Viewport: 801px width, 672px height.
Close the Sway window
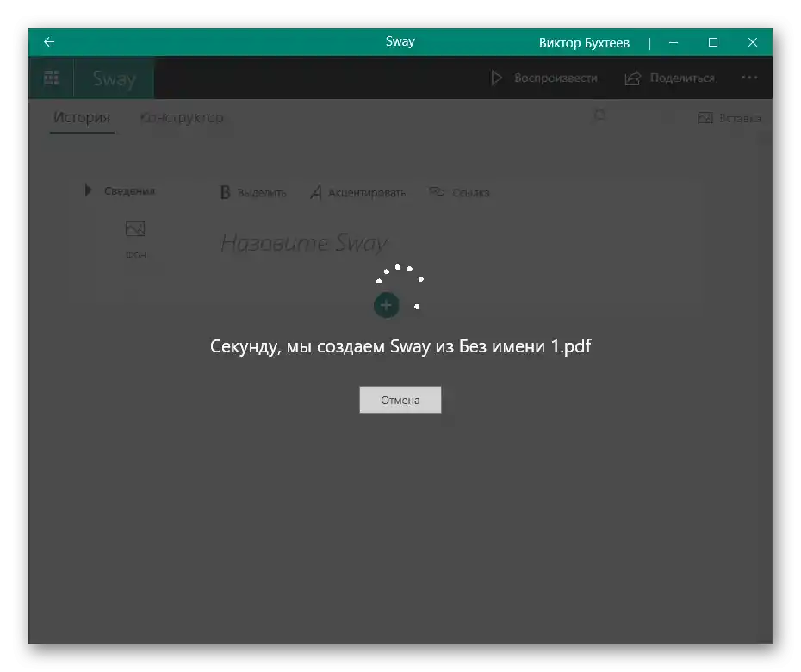coord(753,42)
